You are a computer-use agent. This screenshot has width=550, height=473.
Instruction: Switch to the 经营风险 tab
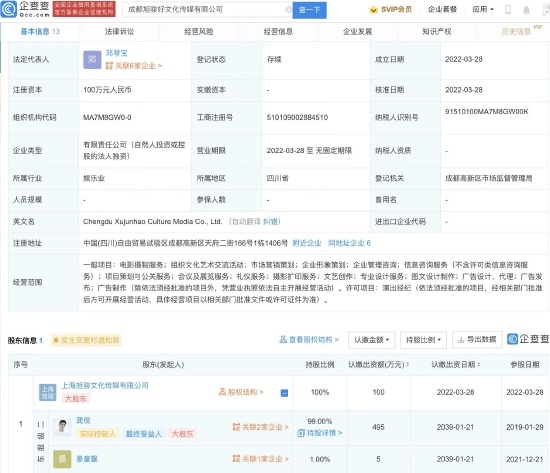[x=199, y=32]
